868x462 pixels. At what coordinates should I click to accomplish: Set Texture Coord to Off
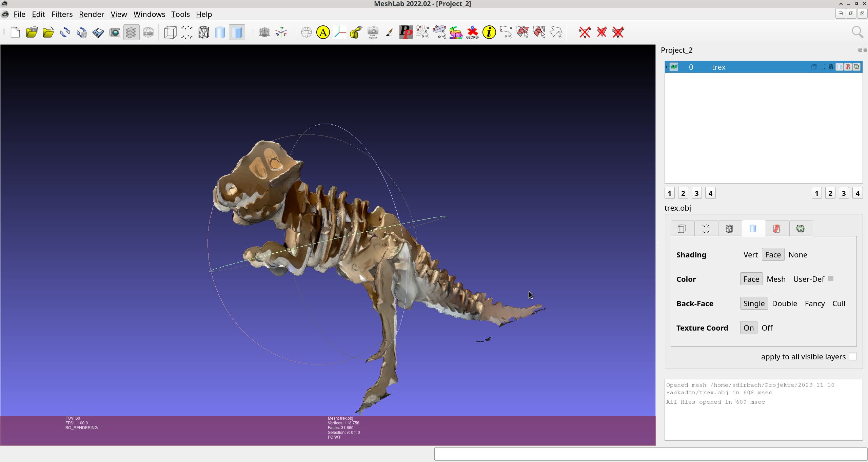tap(767, 328)
